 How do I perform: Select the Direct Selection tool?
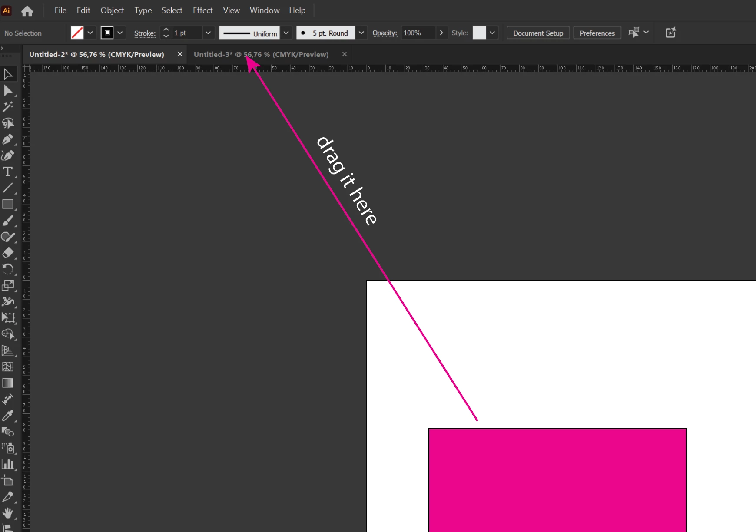pos(8,91)
